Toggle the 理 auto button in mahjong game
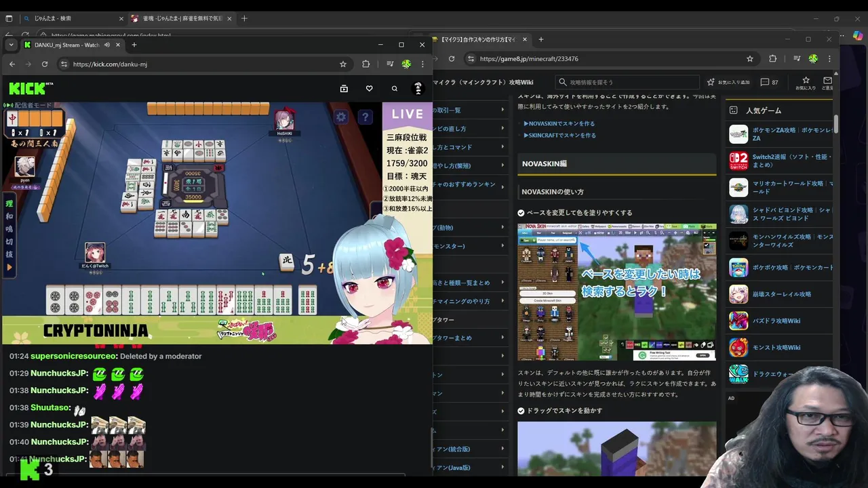The image size is (868, 488). [9, 203]
